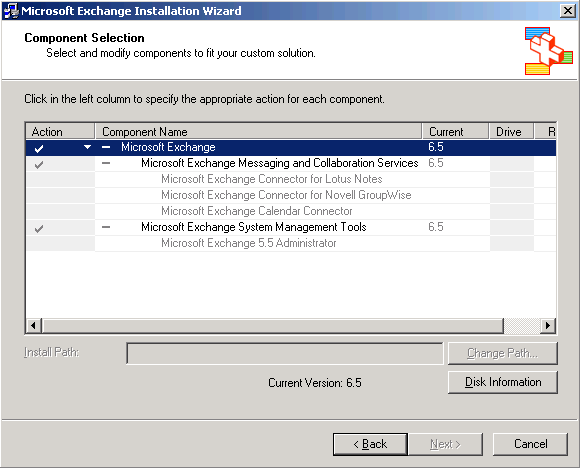Click scroll right arrow of component list
580x468 pixels.
[548, 326]
